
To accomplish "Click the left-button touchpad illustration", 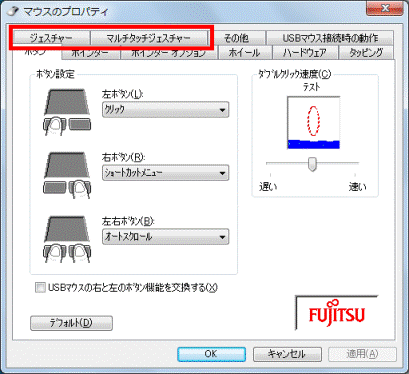I will pyautogui.click(x=67, y=112).
